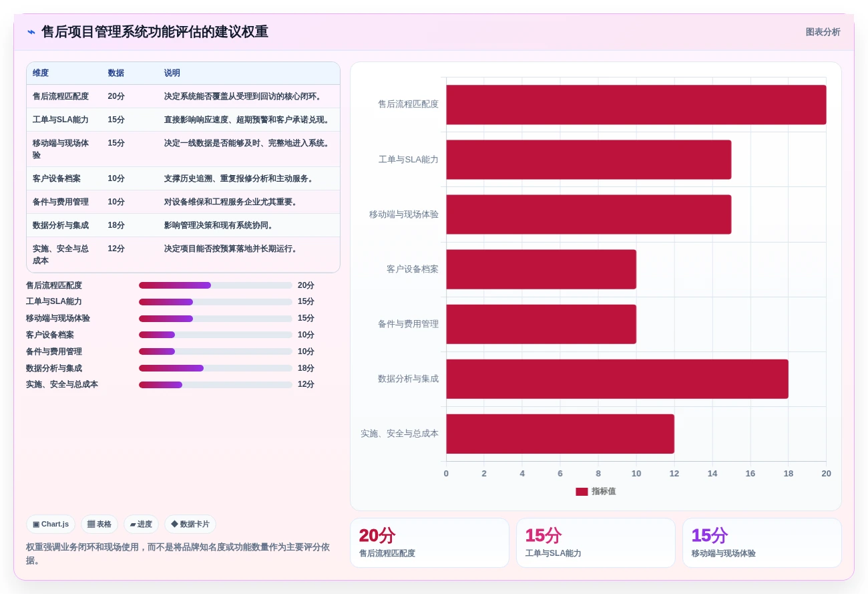Select the 进度 tag chip
Image resolution: width=868 pixels, height=594 pixels.
[141, 525]
